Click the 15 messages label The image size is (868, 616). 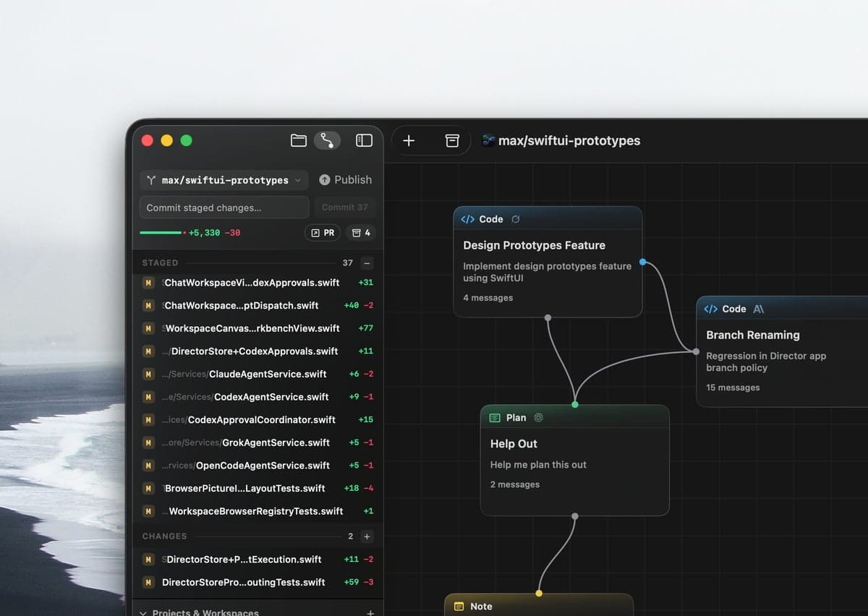733,388
